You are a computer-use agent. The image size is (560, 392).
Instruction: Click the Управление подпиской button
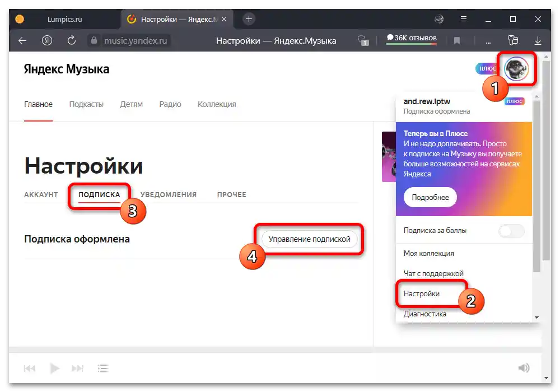309,239
